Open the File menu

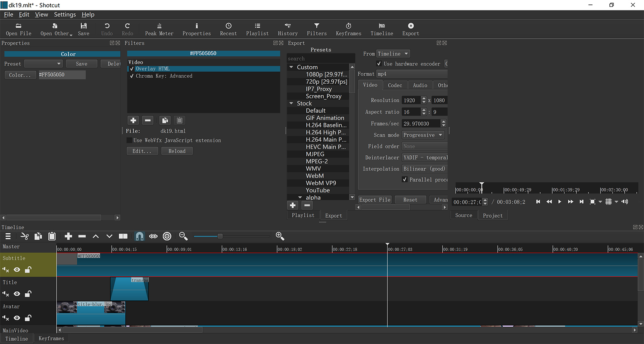[x=8, y=14]
